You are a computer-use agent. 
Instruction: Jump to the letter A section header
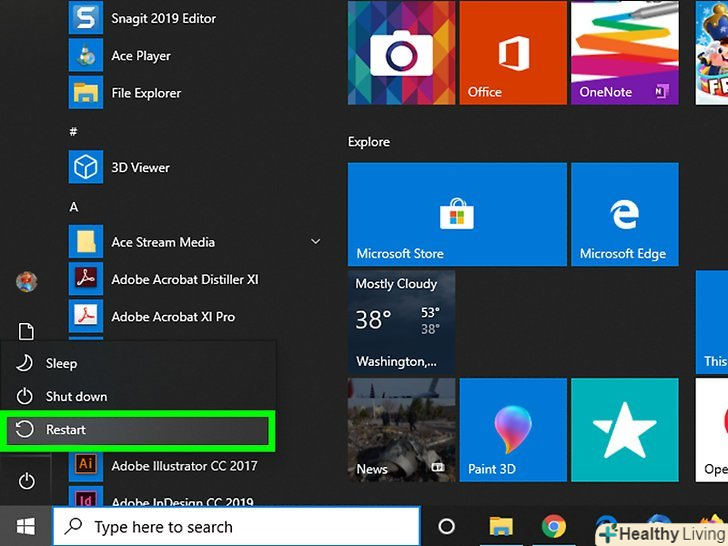[74, 206]
